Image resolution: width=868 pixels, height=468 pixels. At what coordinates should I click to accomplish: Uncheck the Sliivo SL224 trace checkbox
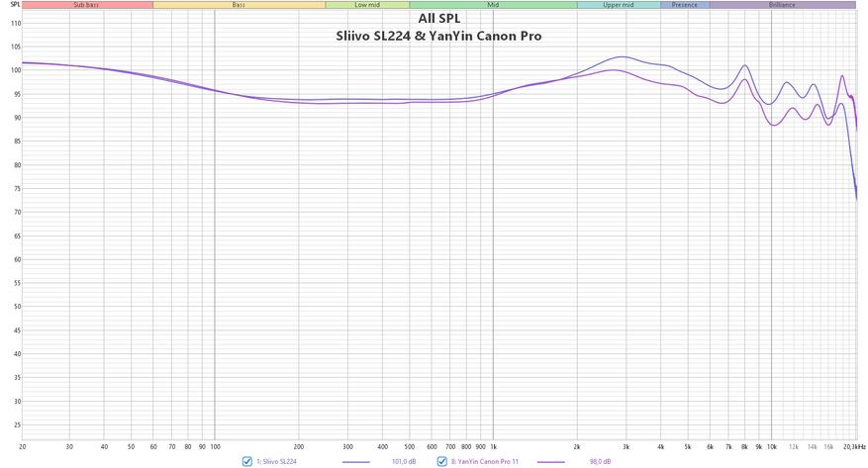pyautogui.click(x=246, y=461)
